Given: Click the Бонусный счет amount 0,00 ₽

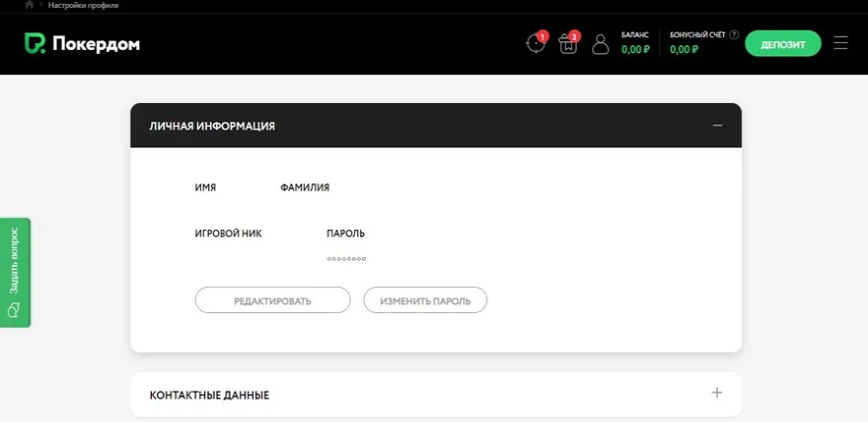Looking at the screenshot, I should [x=685, y=49].
